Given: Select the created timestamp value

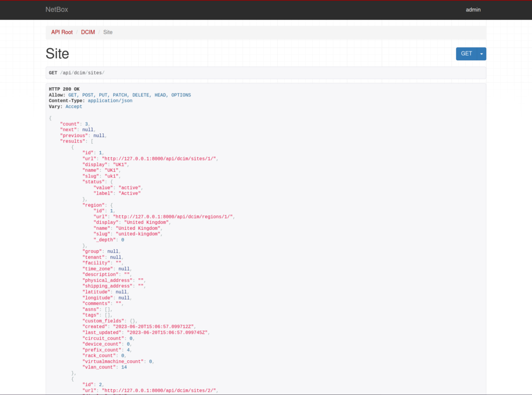Looking at the screenshot, I should point(157,326).
